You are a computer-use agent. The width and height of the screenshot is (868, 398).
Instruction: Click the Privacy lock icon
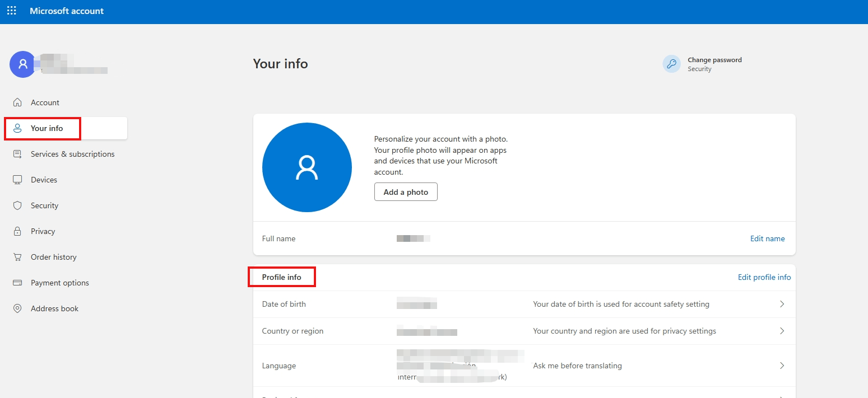(x=17, y=231)
